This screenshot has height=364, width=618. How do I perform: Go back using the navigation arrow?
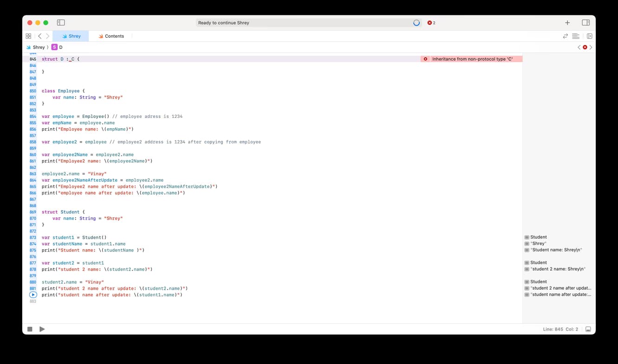pyautogui.click(x=39, y=36)
